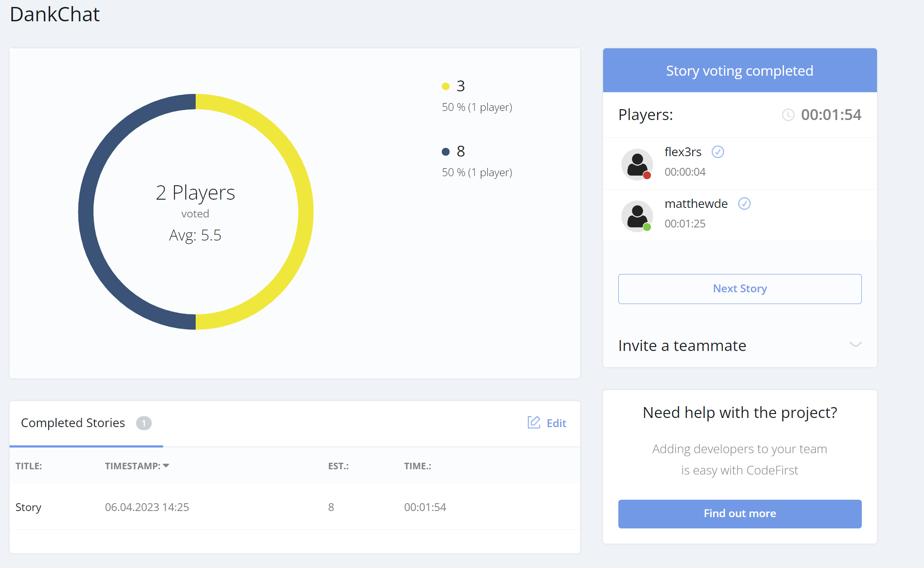Click flex3rs voted checkmark icon

(717, 152)
